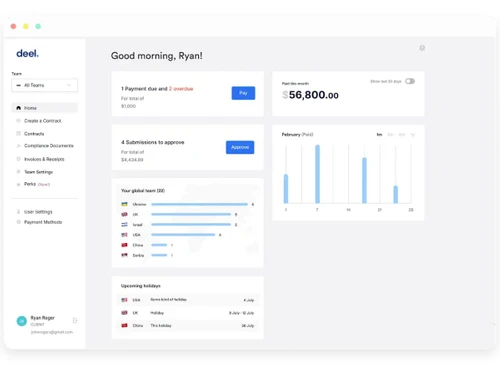This screenshot has height=375, width=500.
Task: Open the All Teams dropdown
Action: [45, 85]
